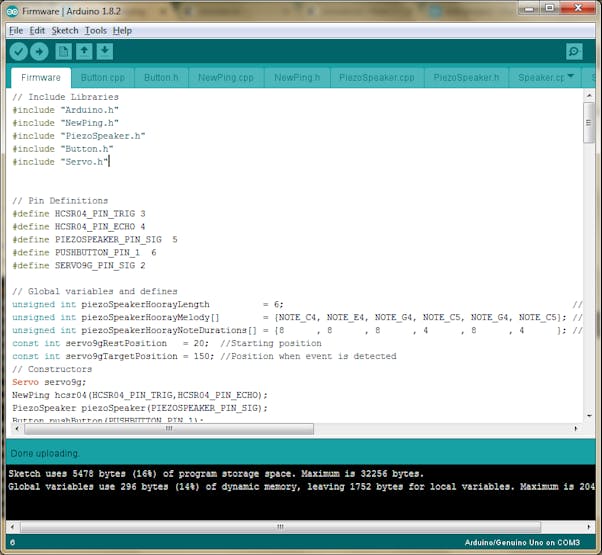Click the '// Constructors' comment

click(52, 369)
